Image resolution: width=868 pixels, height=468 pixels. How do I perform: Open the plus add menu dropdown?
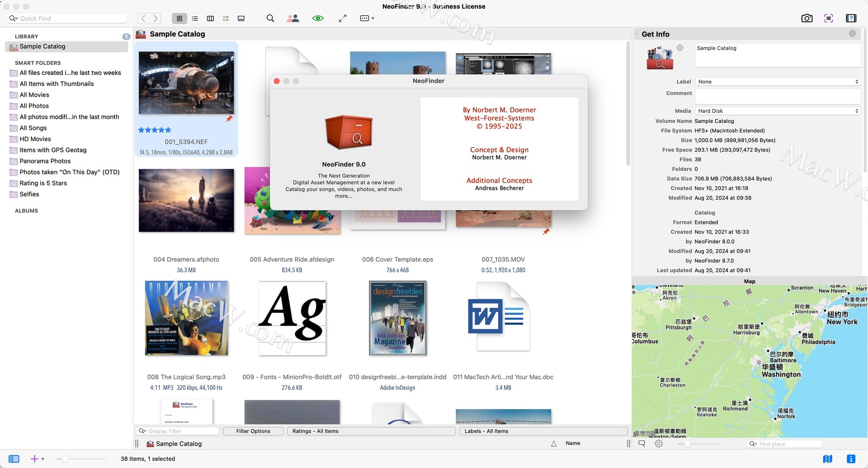coord(37,459)
